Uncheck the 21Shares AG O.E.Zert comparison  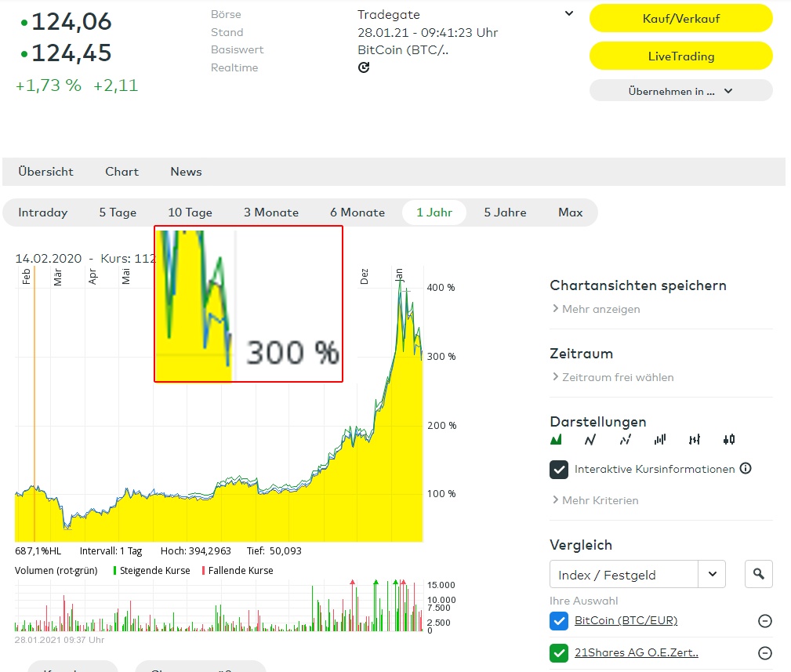point(558,652)
